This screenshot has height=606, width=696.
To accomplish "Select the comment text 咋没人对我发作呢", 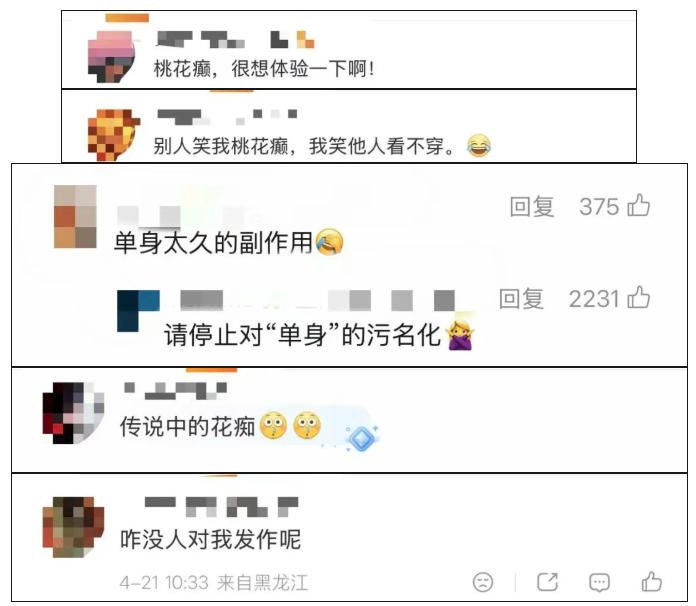I will pos(210,539).
